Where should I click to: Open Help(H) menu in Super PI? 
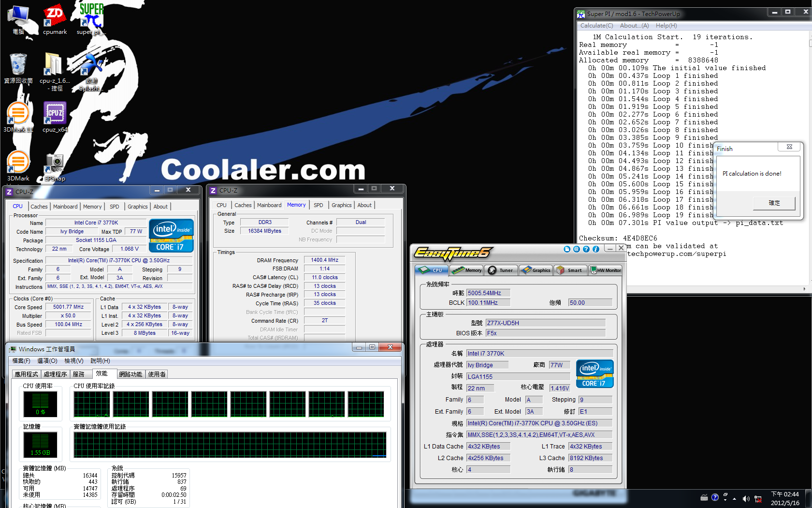tap(666, 26)
